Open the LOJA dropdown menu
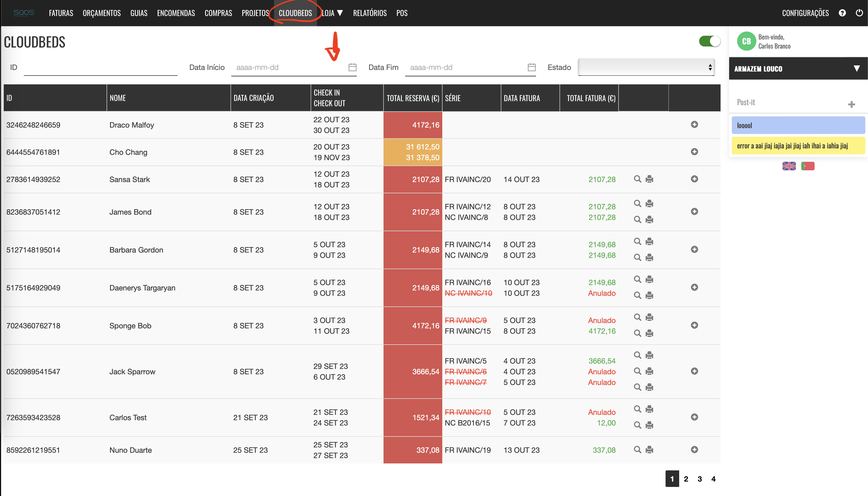The height and width of the screenshot is (496, 868). 332,13
